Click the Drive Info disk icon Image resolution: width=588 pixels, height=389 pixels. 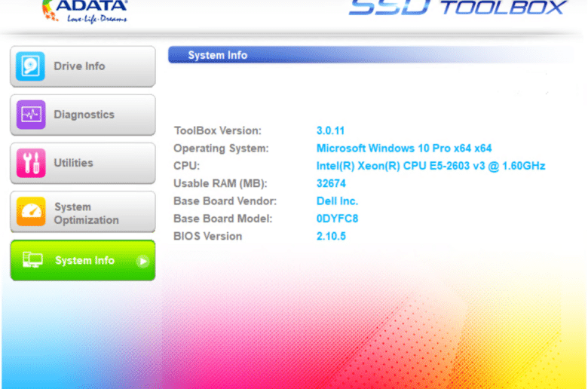tap(30, 66)
